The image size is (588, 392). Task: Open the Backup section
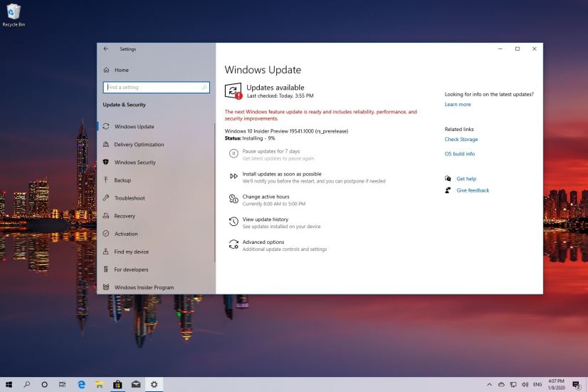click(122, 180)
